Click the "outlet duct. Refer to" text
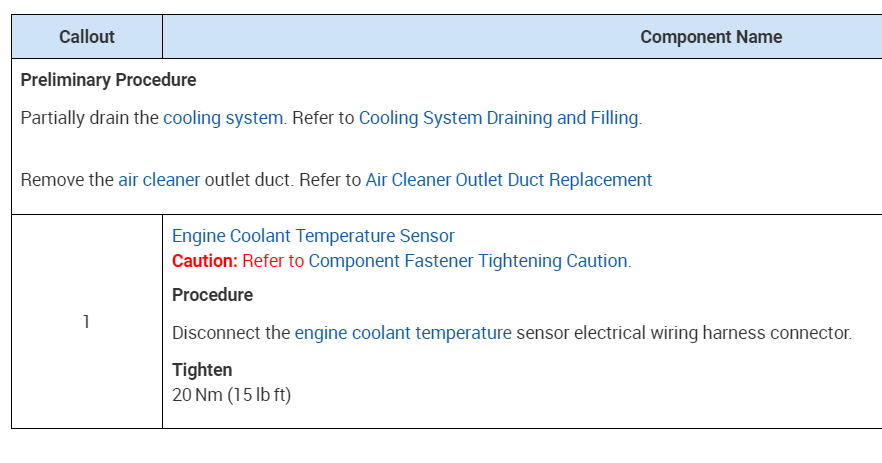The image size is (882, 463). (283, 180)
